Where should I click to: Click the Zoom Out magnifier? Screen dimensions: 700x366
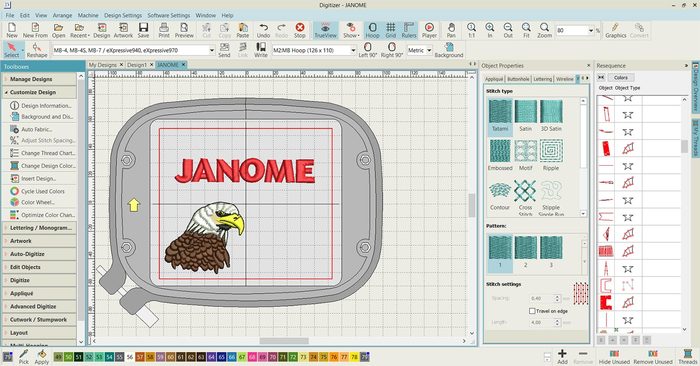(x=508, y=30)
